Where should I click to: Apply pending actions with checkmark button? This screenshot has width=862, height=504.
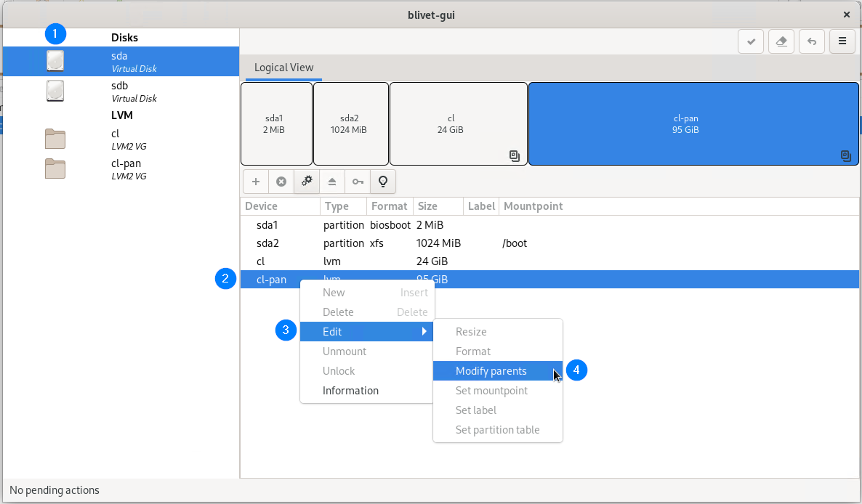click(751, 41)
